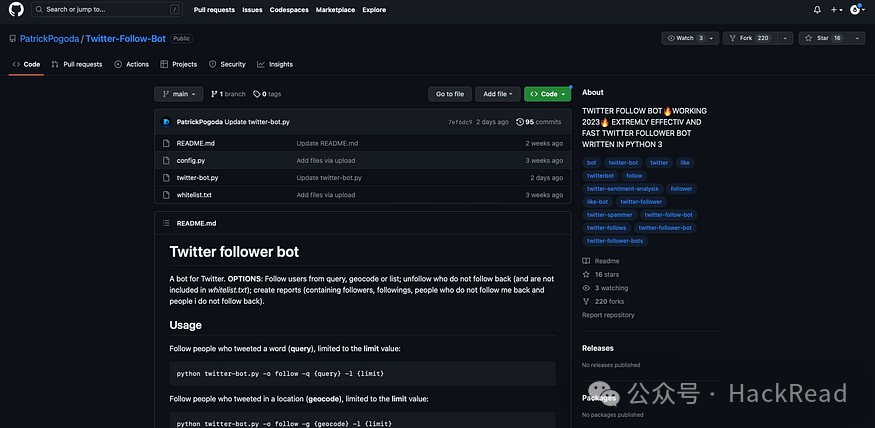The width and height of the screenshot is (875, 428).
Task: Open the Add file dropdown
Action: 498,94
